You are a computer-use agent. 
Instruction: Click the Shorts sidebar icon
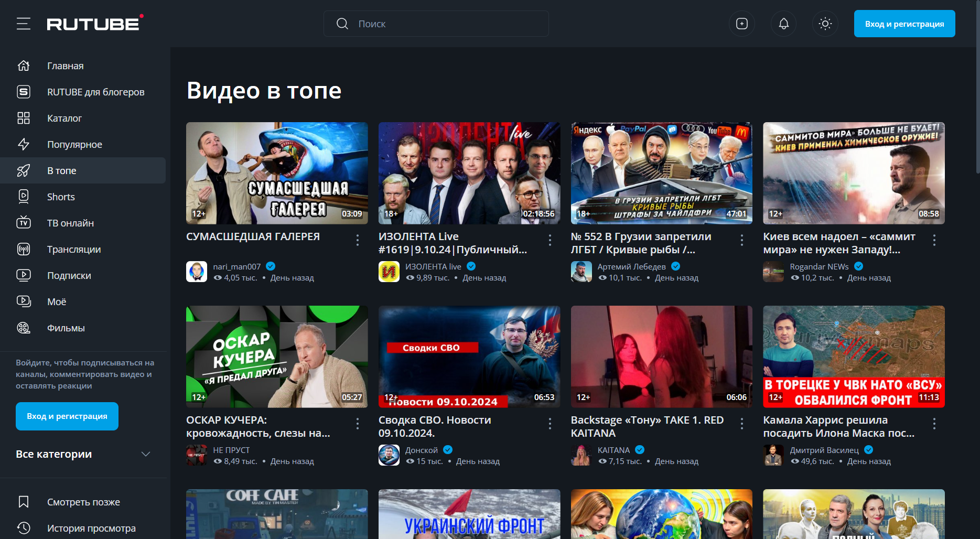(x=24, y=197)
